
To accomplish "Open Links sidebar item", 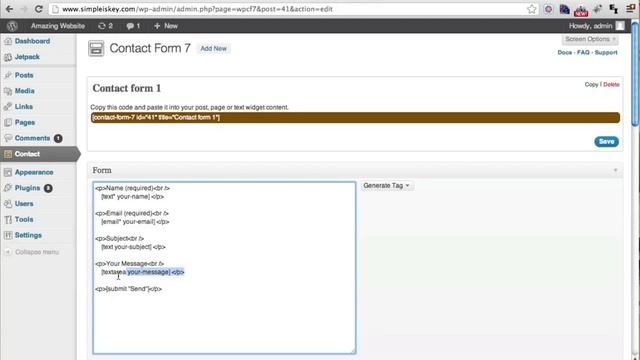I will click(24, 107).
